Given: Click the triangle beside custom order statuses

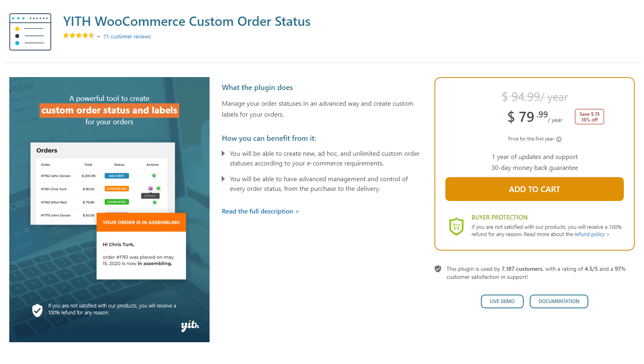Looking at the screenshot, I should coord(223,154).
